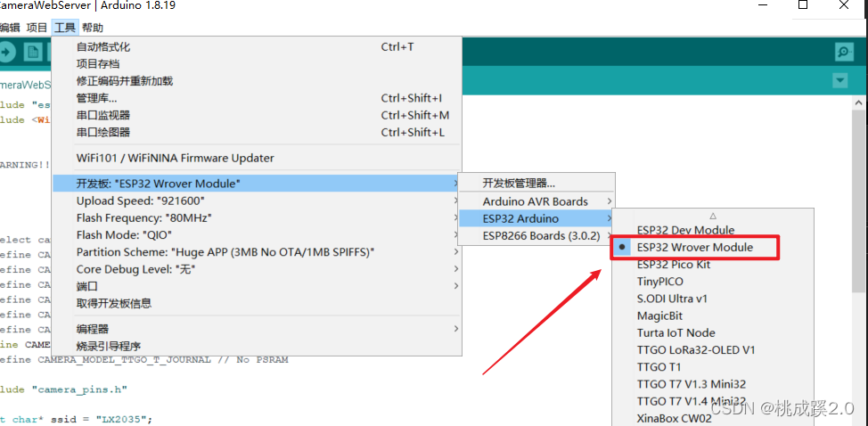Click editor scrollbar up arrow

coord(859,102)
